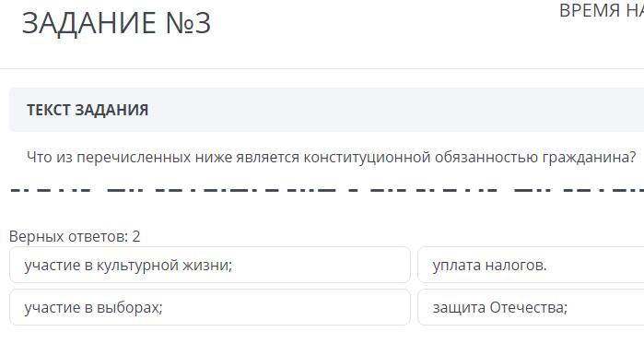Click the word 'конституционной' in the question
644x344 pixels.
point(367,158)
